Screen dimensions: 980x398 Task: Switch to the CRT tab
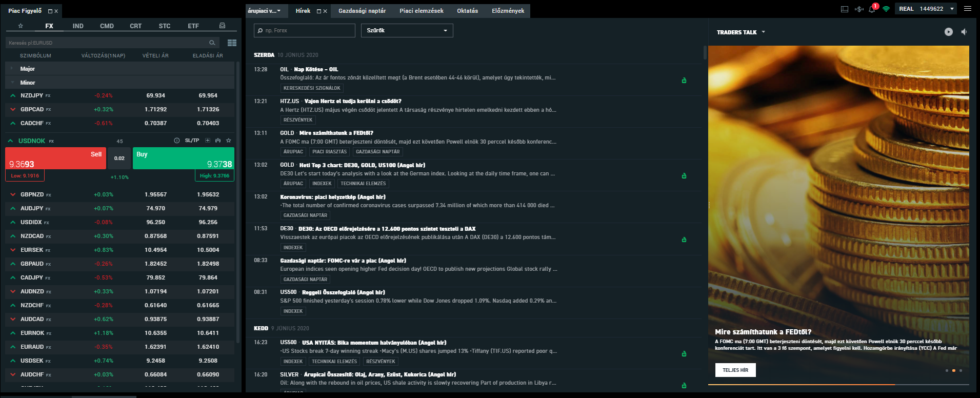135,26
